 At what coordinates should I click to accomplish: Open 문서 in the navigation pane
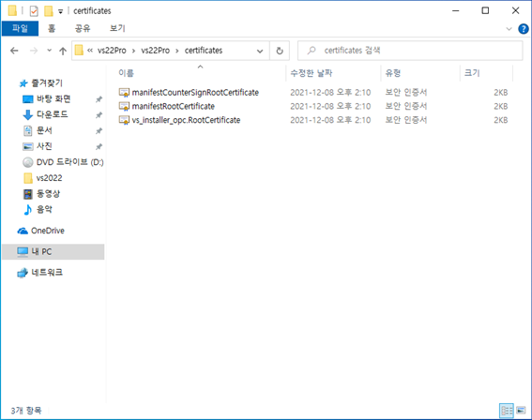coord(44,130)
